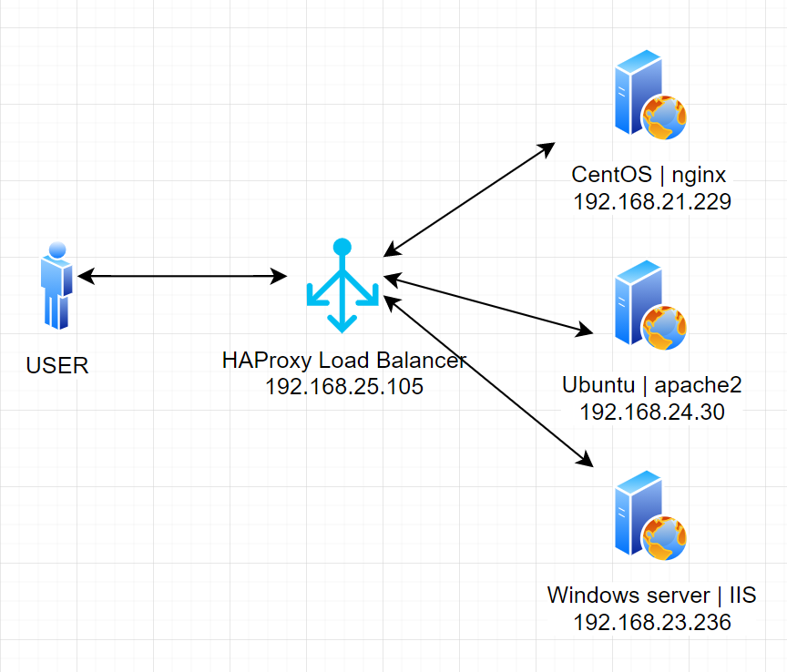Screen dimensions: 787x672
Task: Select the USER person icon
Action: click(56, 286)
